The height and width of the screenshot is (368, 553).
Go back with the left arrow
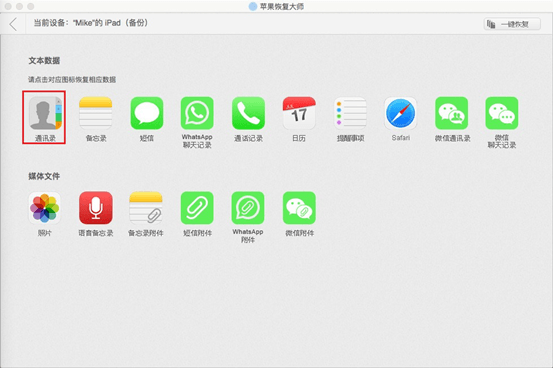13,24
